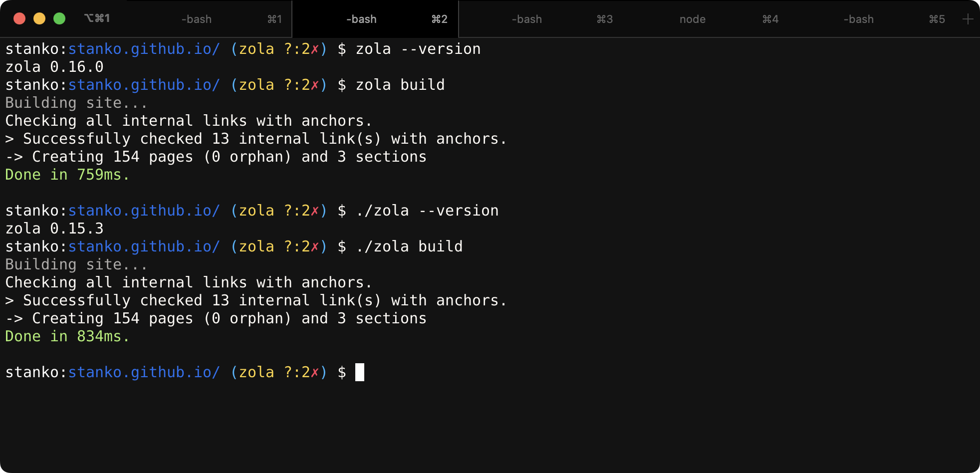Click the stanko.github.io/ path link

click(x=144, y=49)
